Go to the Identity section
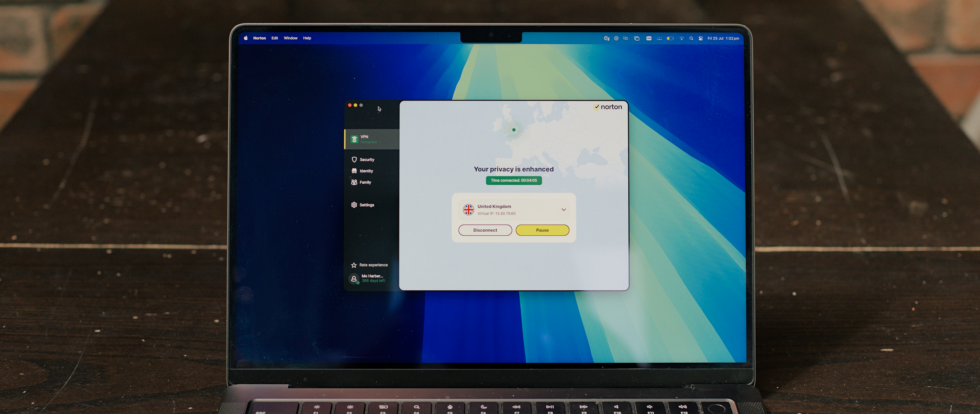This screenshot has width=980, height=414. [362, 171]
